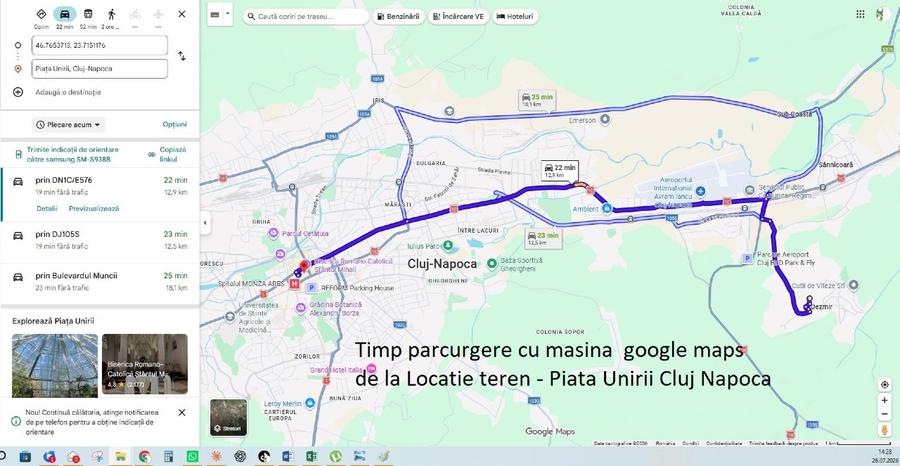Image resolution: width=900 pixels, height=466 pixels.
Task: Dismiss the Continuă călătoria notification
Action: [181, 413]
